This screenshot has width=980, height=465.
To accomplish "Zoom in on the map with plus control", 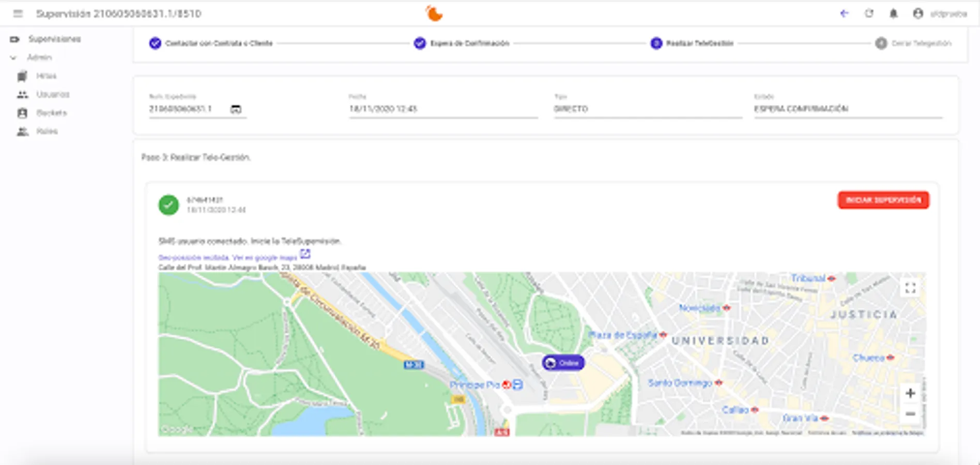I will coord(910,393).
